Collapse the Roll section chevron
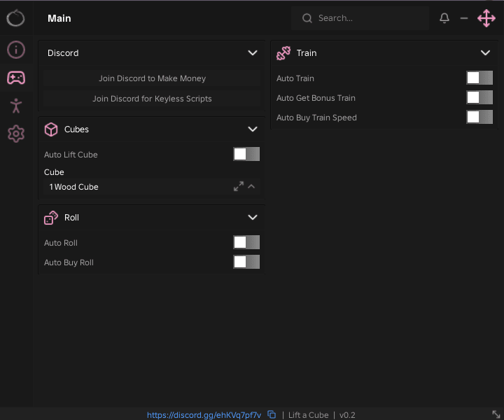This screenshot has height=420, width=504. 253,218
